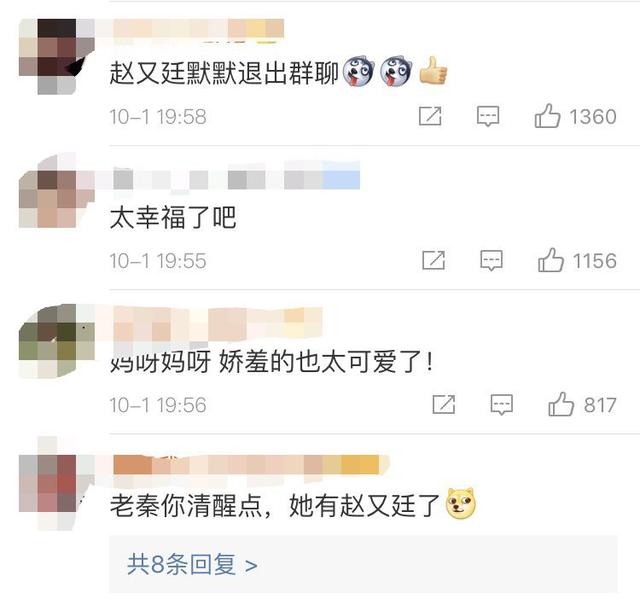Open the username above 妈呀妈呀 comment

click(218, 324)
